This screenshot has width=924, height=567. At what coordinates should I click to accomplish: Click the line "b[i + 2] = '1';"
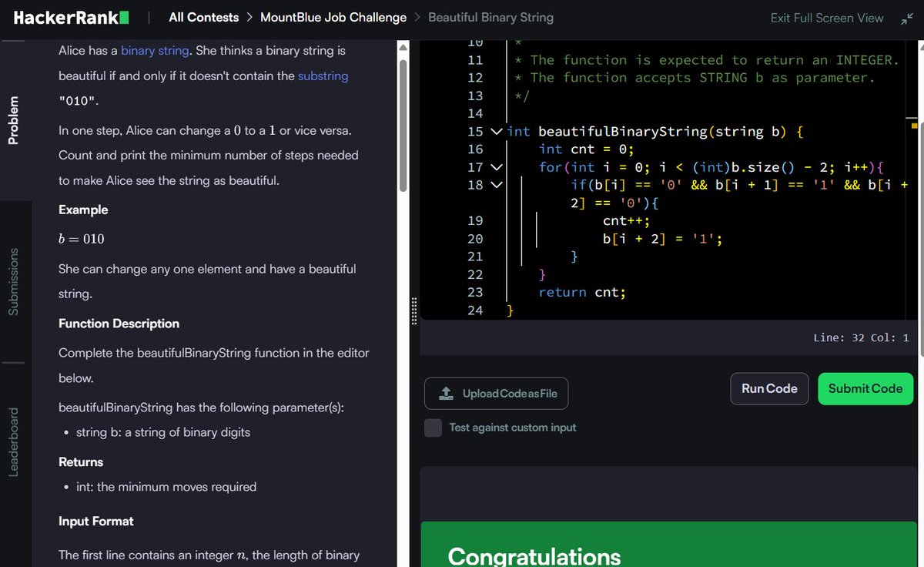662,239
